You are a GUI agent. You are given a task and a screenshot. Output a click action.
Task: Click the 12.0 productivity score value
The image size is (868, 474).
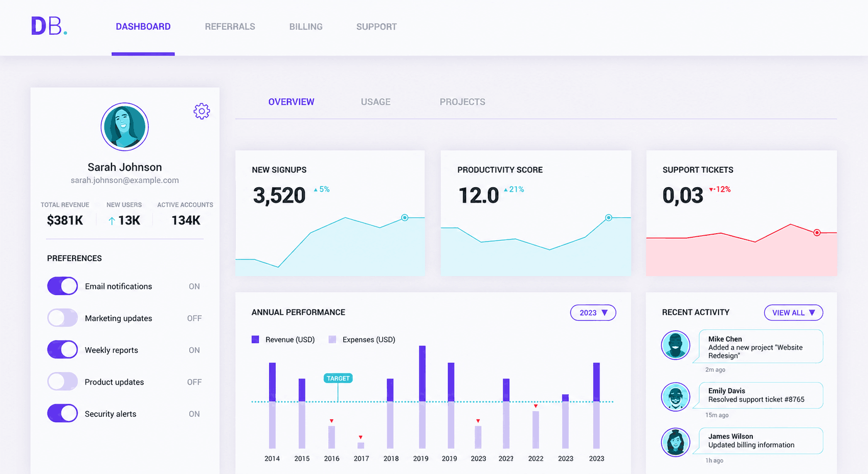pos(478,195)
